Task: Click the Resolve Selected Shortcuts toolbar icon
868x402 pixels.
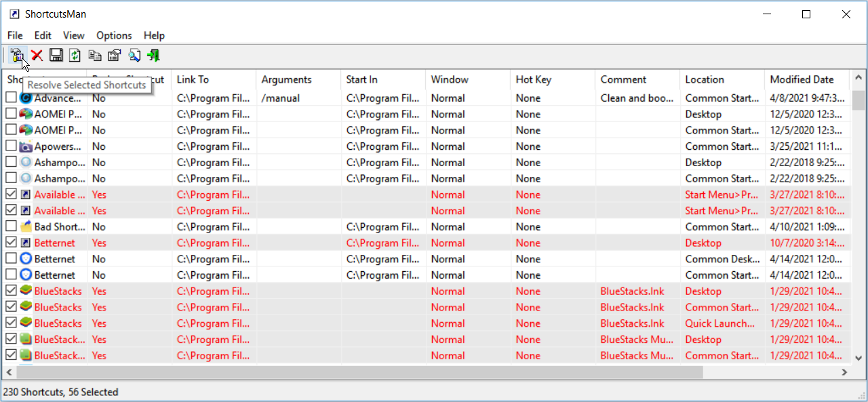Action: click(18, 56)
